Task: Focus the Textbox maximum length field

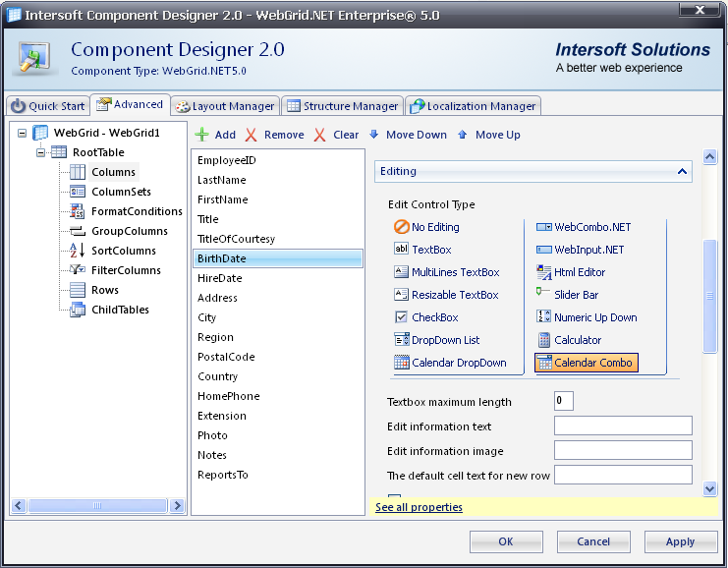Action: [564, 401]
